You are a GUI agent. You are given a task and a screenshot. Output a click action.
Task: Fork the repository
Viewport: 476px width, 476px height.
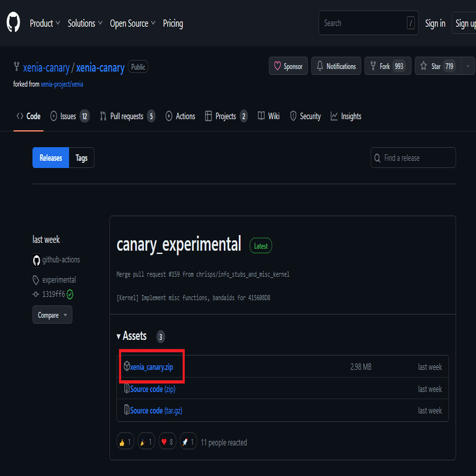click(387, 66)
